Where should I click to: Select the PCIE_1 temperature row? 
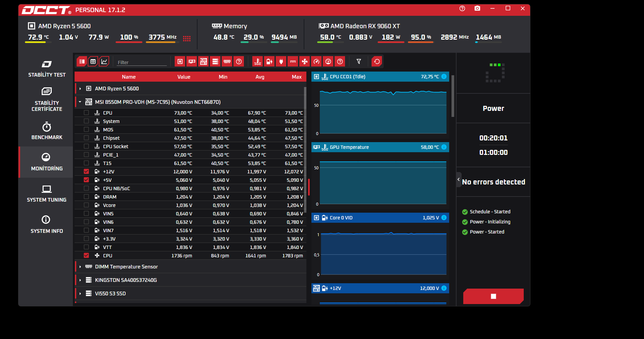click(190, 155)
